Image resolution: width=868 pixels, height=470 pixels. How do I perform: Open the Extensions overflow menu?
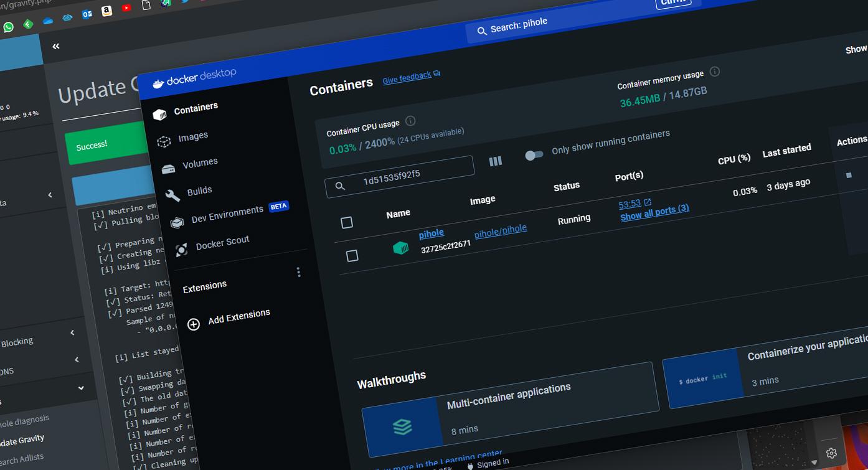(298, 272)
